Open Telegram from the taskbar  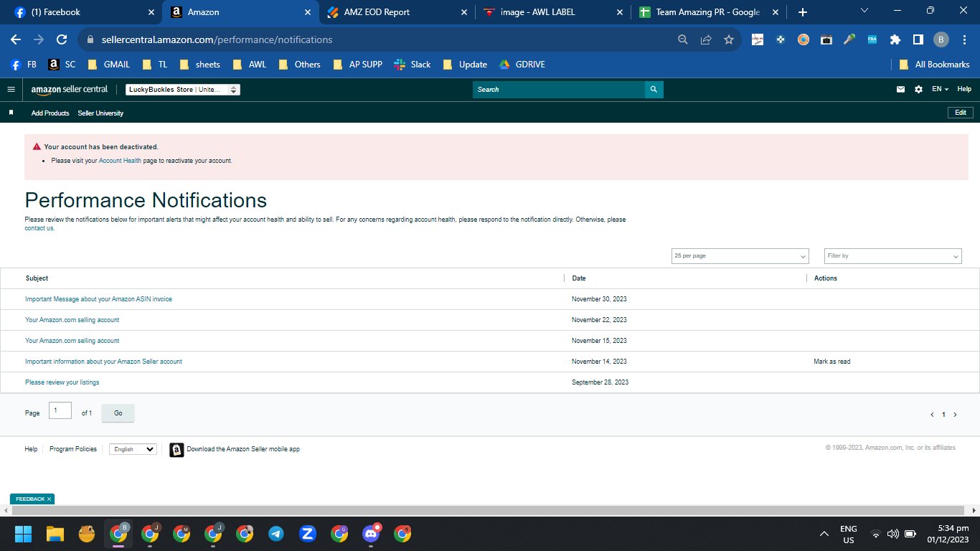pos(276,534)
